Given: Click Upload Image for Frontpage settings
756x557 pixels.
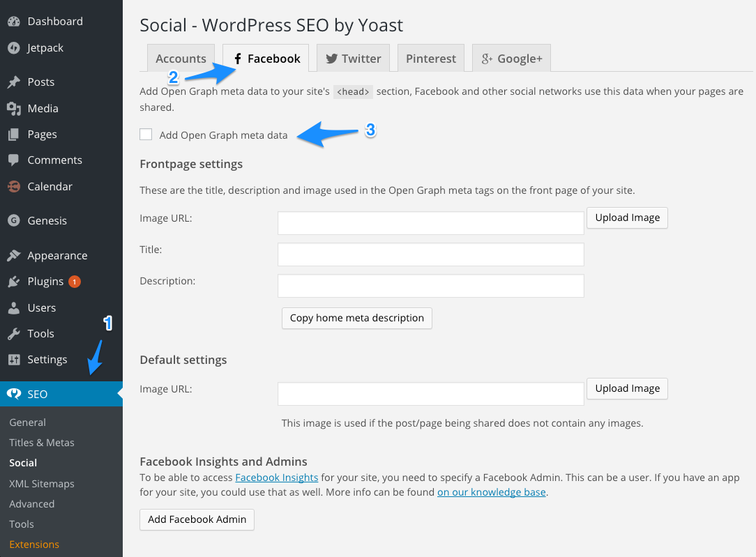Looking at the screenshot, I should 627,218.
